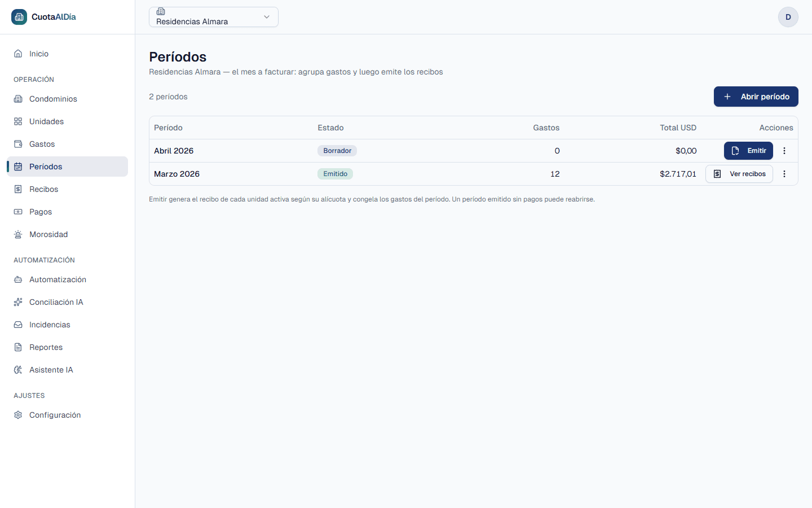Click the Reportes document icon
Screen dimensions: 812x508
pyautogui.click(x=18, y=347)
